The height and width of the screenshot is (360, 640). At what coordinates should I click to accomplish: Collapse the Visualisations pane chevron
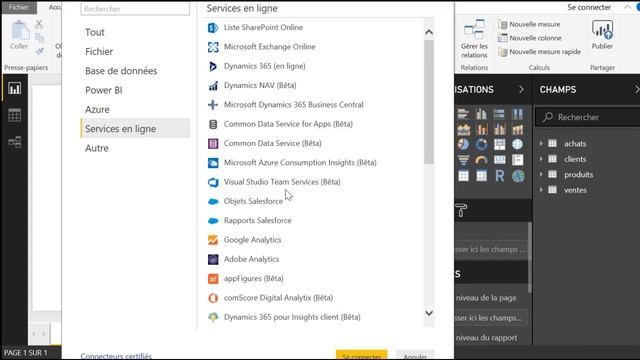coord(521,89)
